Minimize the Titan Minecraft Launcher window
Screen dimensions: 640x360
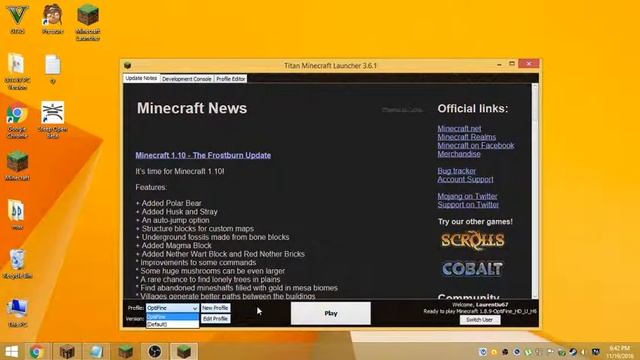click(499, 64)
